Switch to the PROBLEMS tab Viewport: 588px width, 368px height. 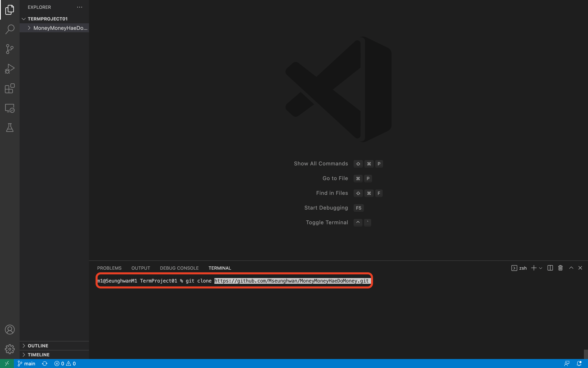109,268
